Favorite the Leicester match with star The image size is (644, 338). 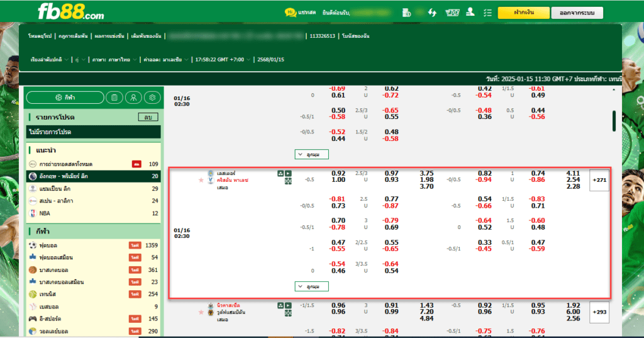(201, 180)
